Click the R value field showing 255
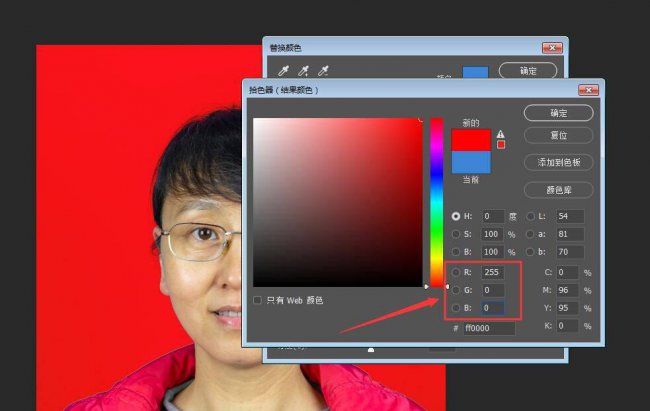The width and height of the screenshot is (650, 411). (493, 272)
